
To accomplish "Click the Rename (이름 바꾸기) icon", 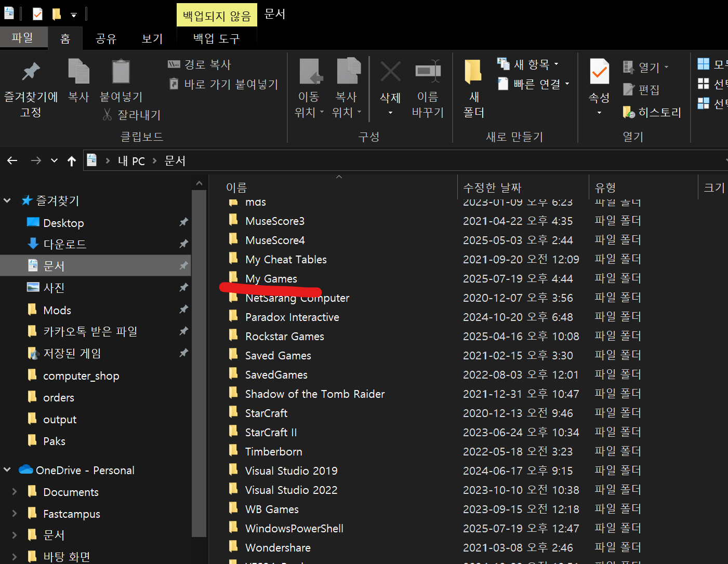I will pyautogui.click(x=428, y=71).
